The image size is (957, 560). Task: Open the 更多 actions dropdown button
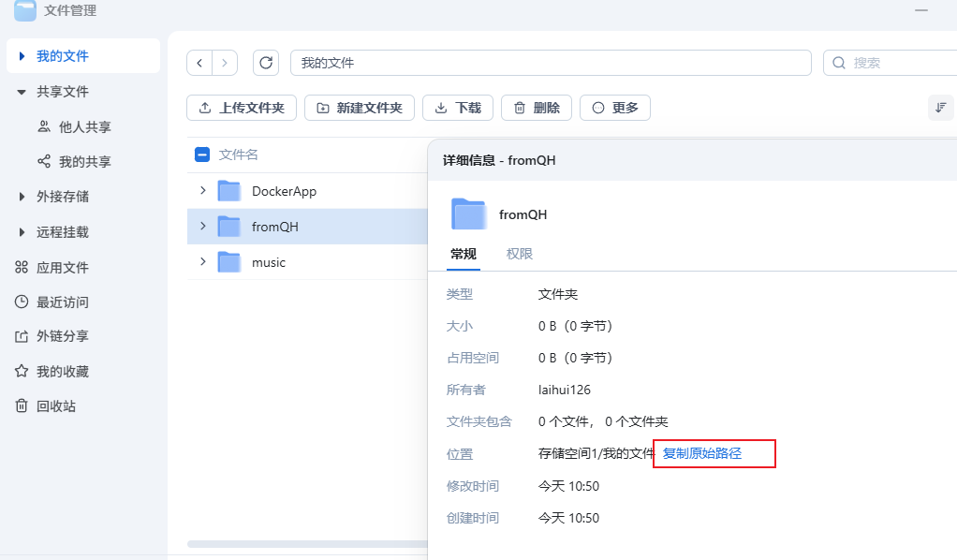click(614, 108)
